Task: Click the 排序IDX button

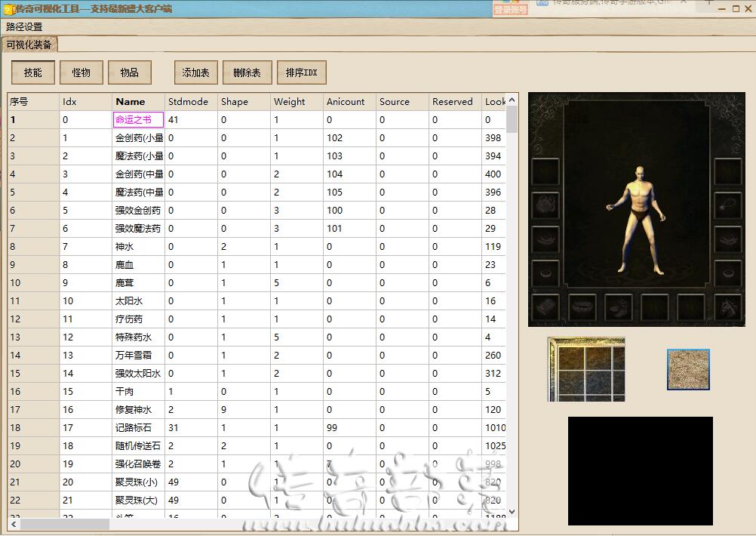Action: 302,72
